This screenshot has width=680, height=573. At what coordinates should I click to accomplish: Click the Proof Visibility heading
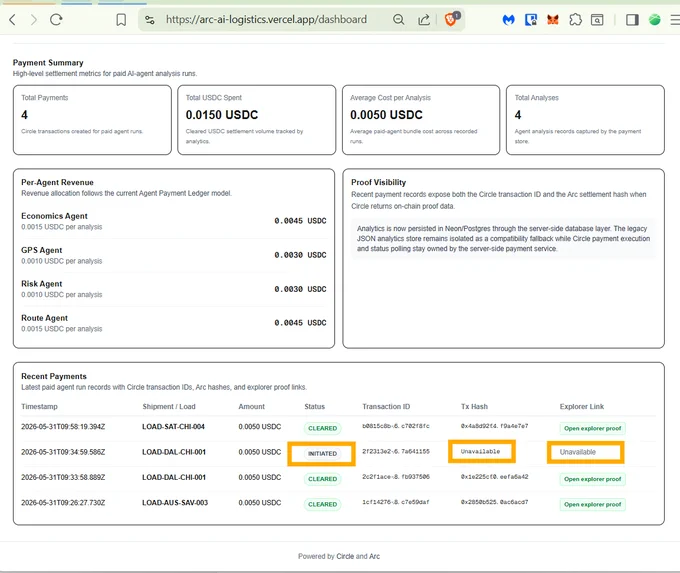coord(379,182)
